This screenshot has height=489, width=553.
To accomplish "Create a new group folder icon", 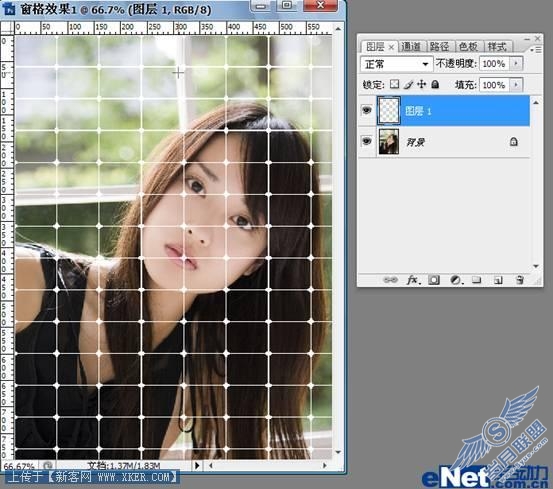I will tap(476, 280).
